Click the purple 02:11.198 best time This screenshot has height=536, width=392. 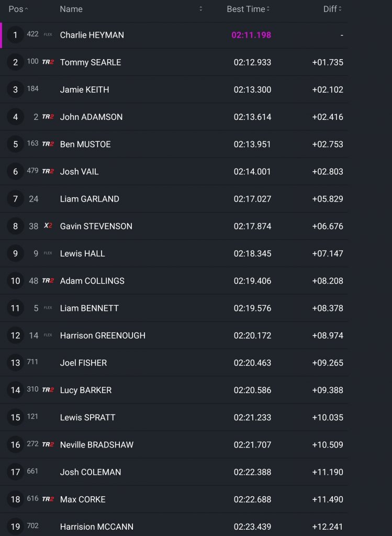(x=251, y=35)
